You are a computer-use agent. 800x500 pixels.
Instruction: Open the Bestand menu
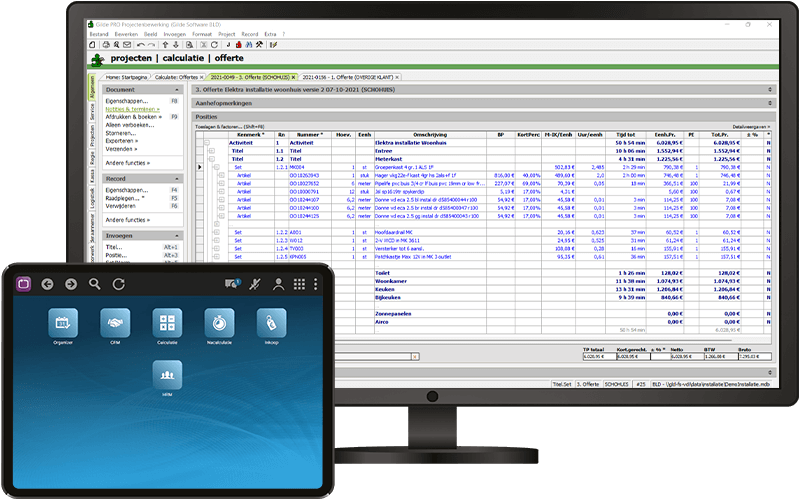99,34
